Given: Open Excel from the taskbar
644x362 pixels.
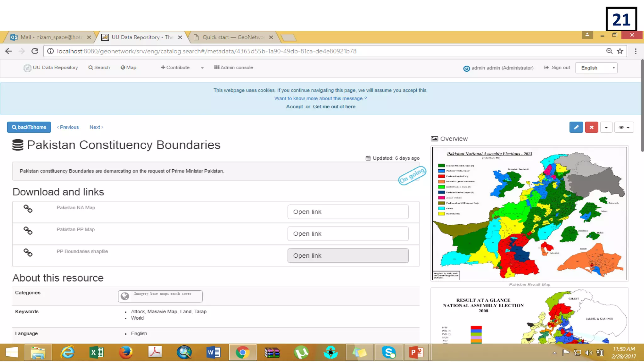Looking at the screenshot, I should coord(97,353).
